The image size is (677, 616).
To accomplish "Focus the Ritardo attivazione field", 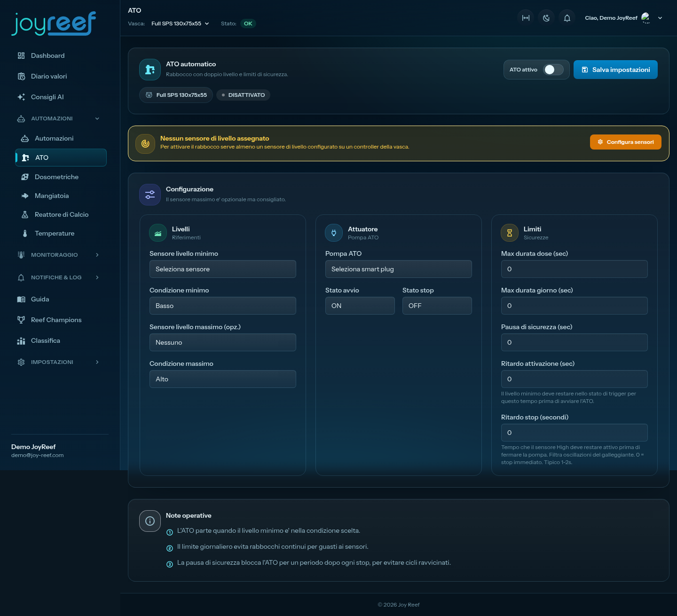I will pos(575,379).
